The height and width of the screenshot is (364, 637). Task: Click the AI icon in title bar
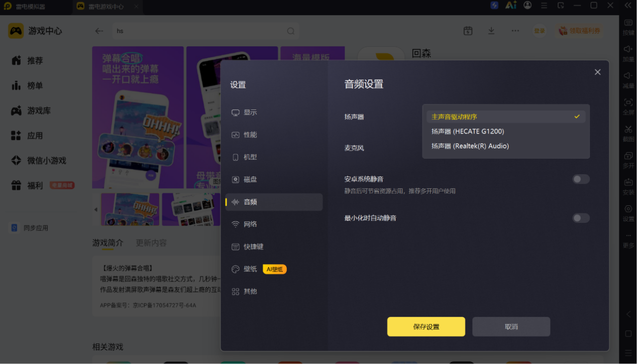coord(511,6)
